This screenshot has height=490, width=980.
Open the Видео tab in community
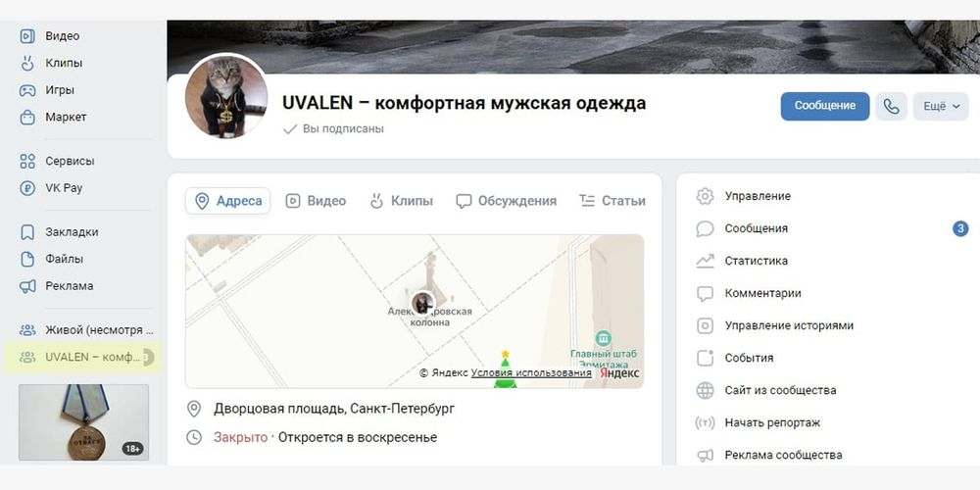pyautogui.click(x=316, y=201)
